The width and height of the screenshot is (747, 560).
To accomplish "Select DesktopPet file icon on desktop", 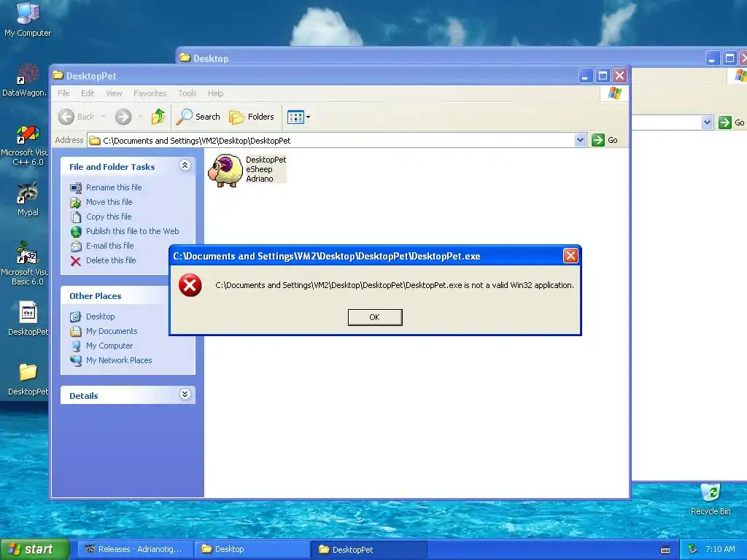I will tap(28, 318).
